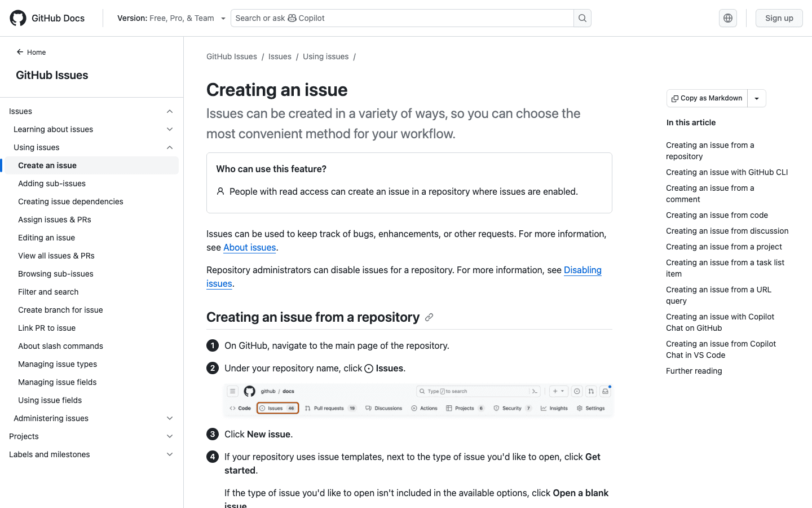This screenshot has width=812, height=508.
Task: Follow the Disabling issues link
Action: point(582,270)
